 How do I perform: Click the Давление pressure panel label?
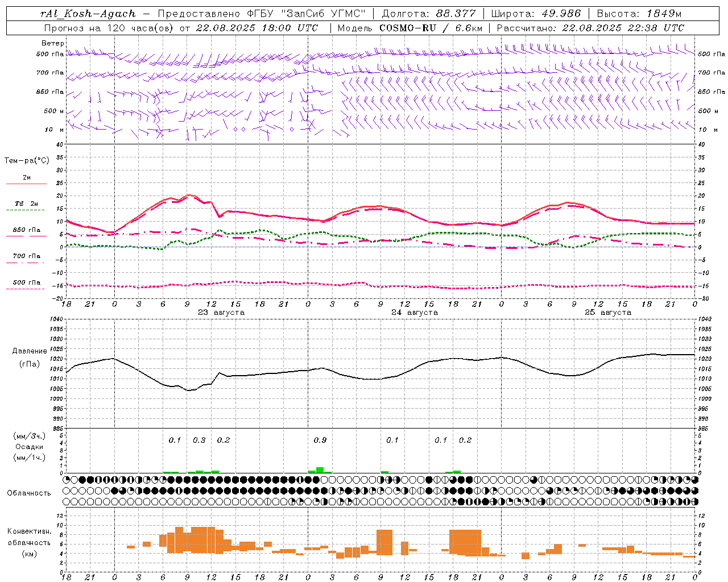click(30, 351)
